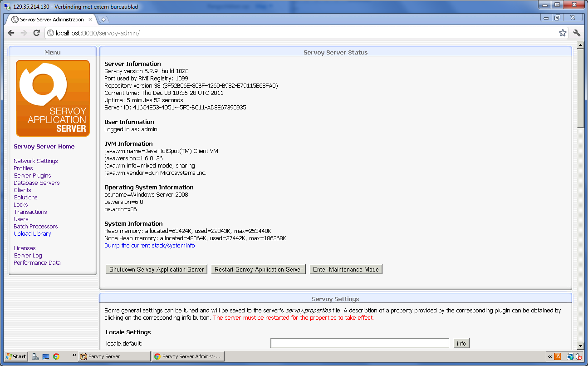View the Licenses page
This screenshot has height=366, width=588.
click(x=24, y=248)
